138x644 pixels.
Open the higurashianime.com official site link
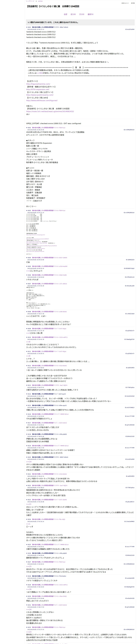[38, 84]
